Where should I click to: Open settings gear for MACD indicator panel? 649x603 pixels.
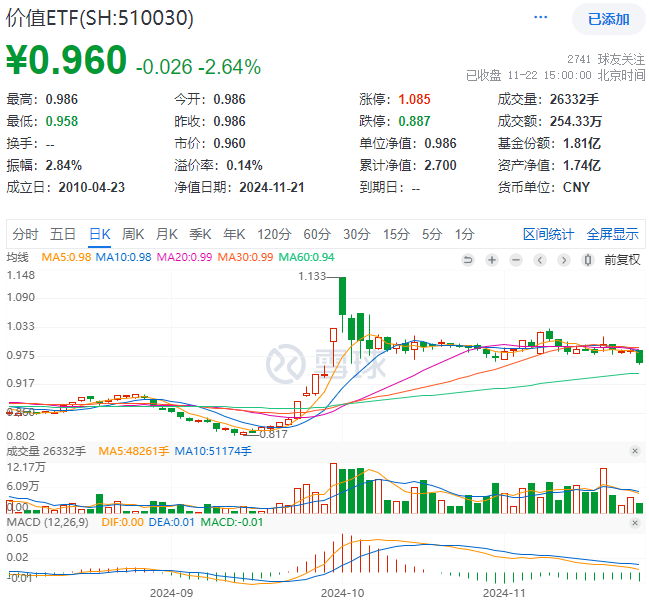point(634,521)
